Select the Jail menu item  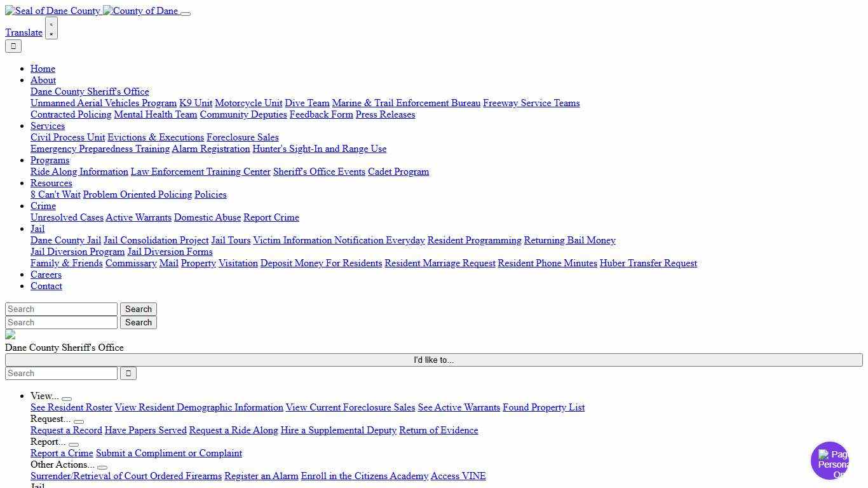coord(37,229)
